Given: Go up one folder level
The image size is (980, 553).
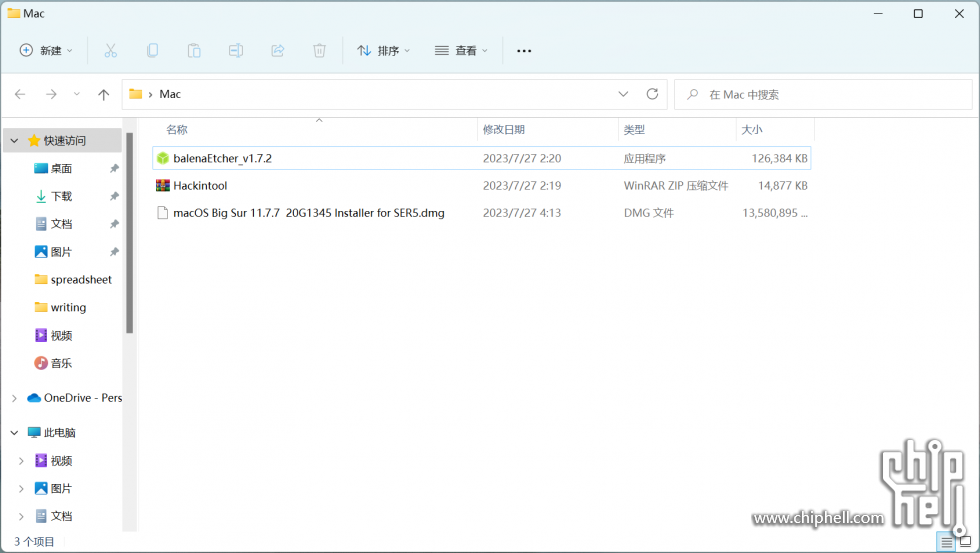Looking at the screenshot, I should (104, 94).
